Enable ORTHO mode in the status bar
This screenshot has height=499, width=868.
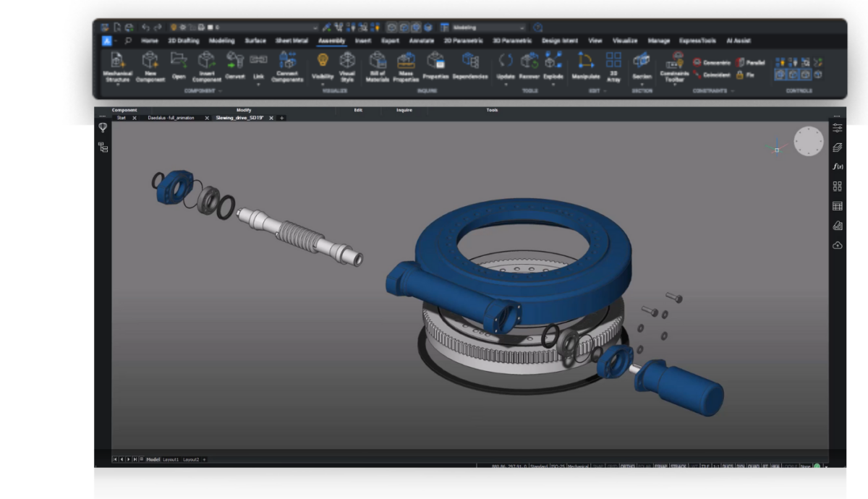[628, 466]
